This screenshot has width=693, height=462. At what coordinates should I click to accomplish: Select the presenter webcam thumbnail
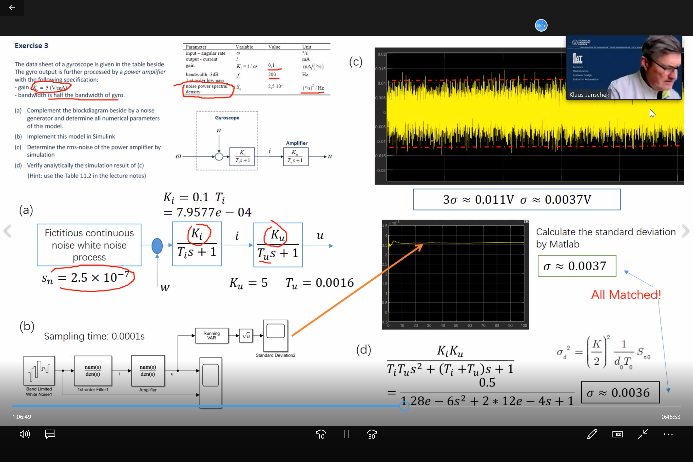pyautogui.click(x=625, y=69)
